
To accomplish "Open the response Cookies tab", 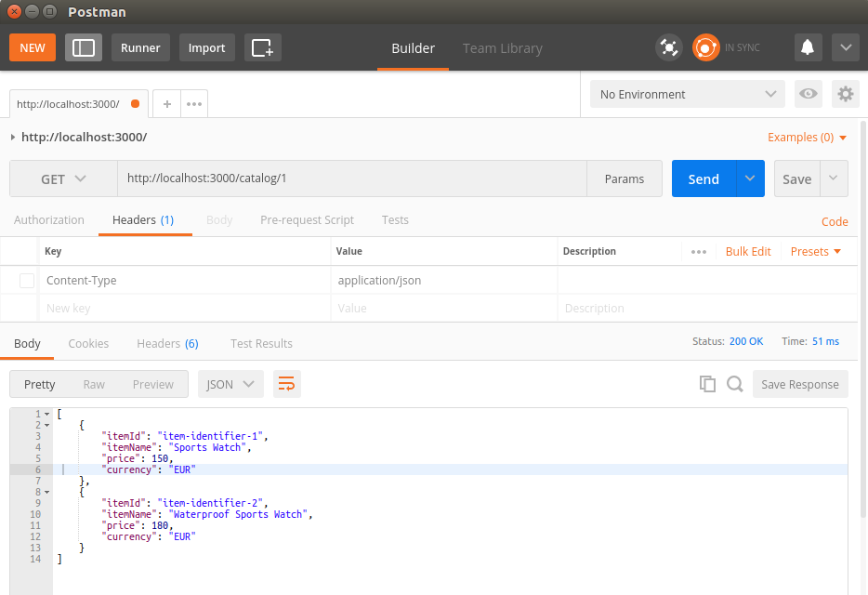I will point(88,343).
